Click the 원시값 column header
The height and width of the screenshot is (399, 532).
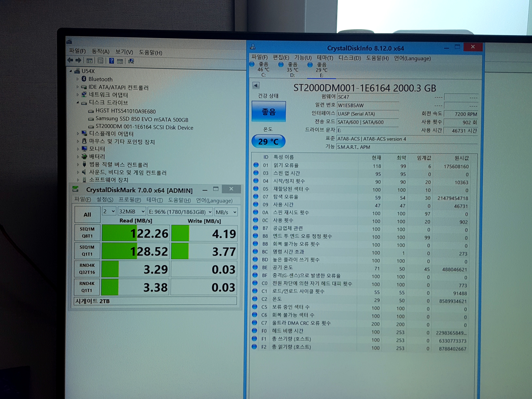(x=461, y=158)
